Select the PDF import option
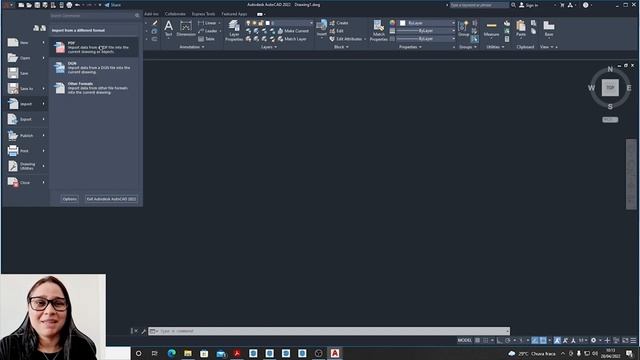640x360 pixels. pyautogui.click(x=94, y=47)
